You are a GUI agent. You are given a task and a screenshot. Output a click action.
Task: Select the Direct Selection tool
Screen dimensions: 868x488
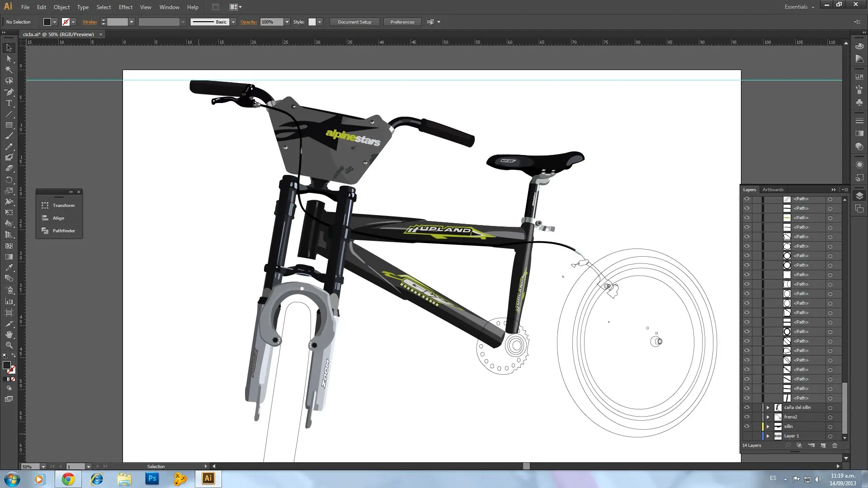pyautogui.click(x=9, y=59)
